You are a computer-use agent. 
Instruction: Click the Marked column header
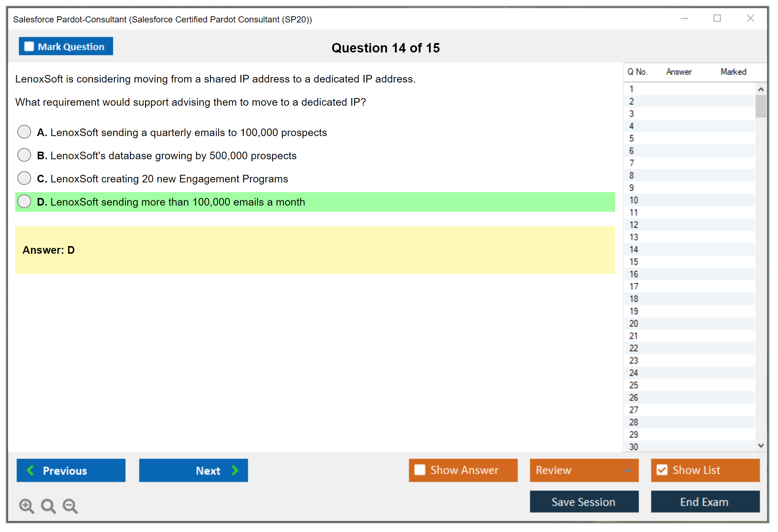(x=733, y=72)
